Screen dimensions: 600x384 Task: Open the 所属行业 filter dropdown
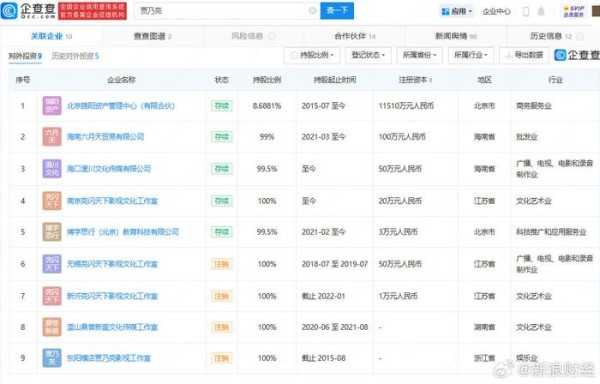471,55
